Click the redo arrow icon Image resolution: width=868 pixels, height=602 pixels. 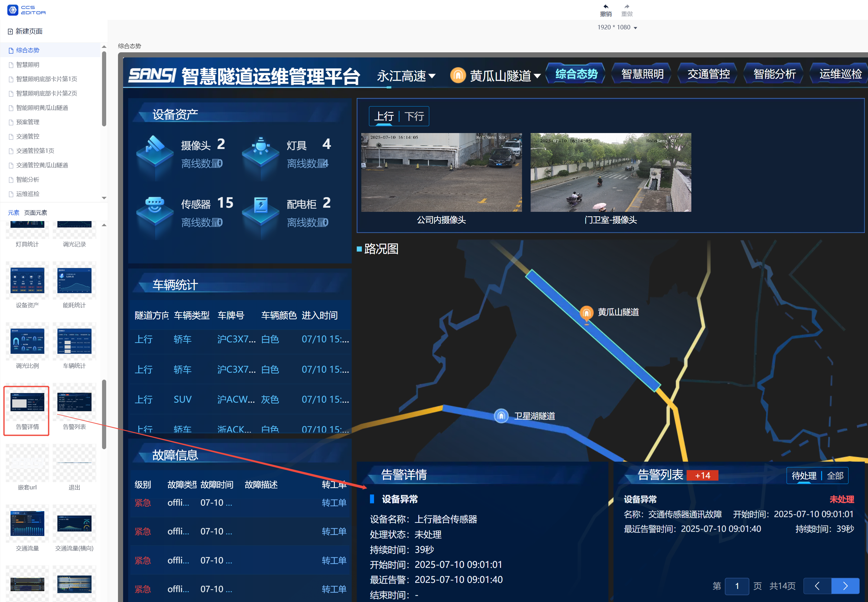tap(627, 6)
